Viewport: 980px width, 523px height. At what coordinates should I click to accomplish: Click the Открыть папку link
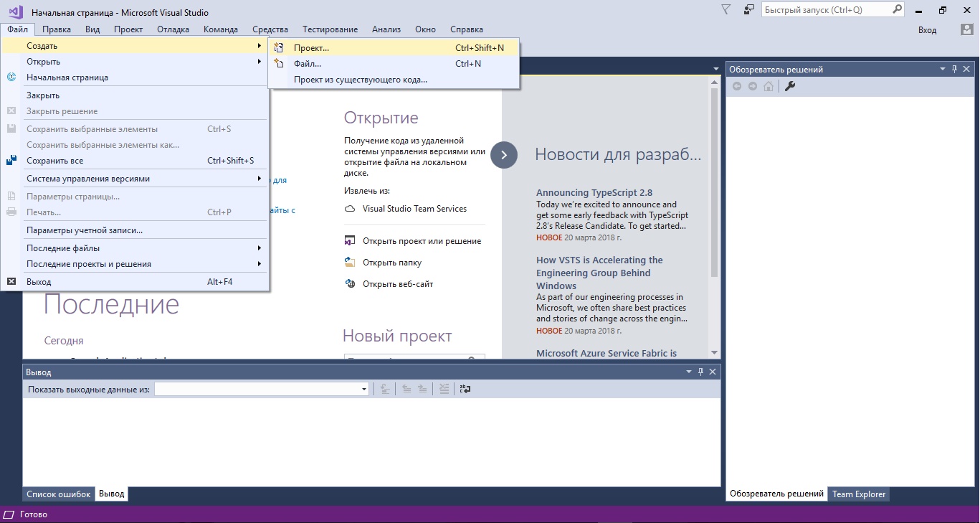tap(392, 263)
